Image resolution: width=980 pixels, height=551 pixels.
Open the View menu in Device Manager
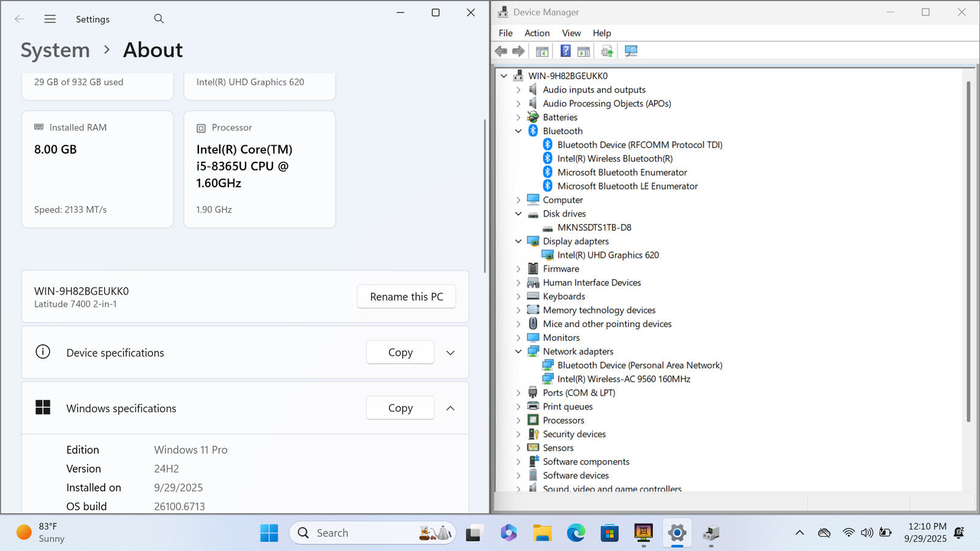[x=571, y=33]
